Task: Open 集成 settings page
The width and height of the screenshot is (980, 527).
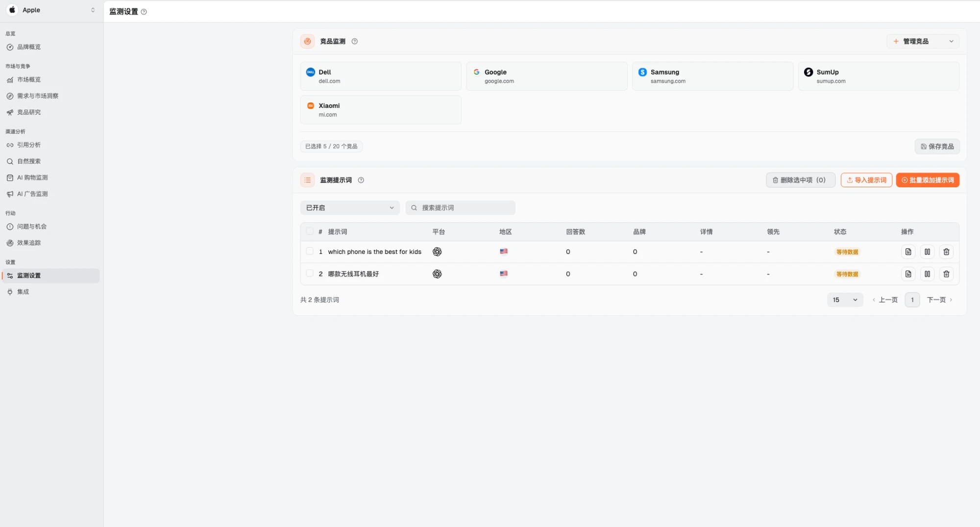Action: click(x=23, y=292)
